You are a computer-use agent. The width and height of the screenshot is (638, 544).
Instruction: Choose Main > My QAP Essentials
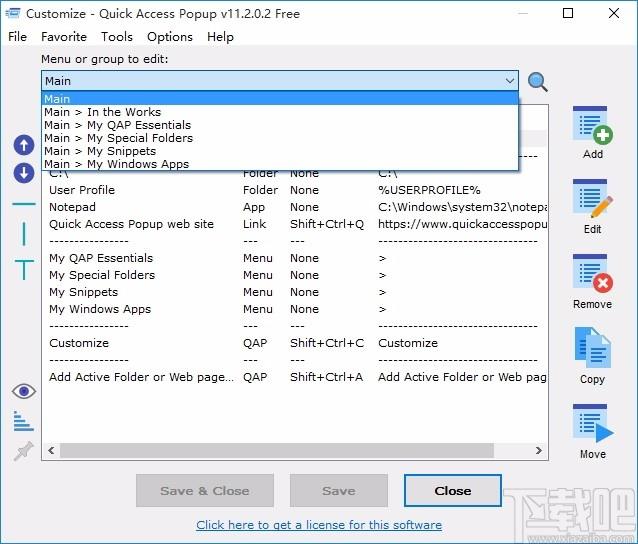tap(280, 125)
